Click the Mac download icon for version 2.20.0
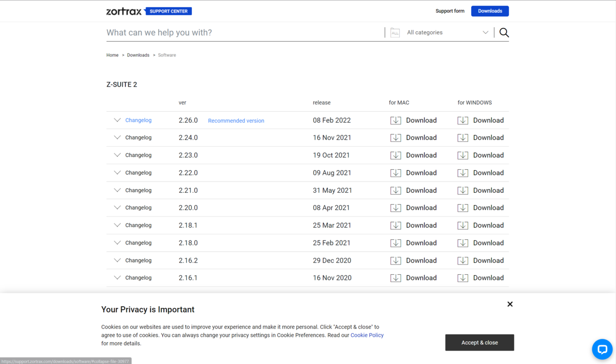The height and width of the screenshot is (364, 616). point(396,208)
